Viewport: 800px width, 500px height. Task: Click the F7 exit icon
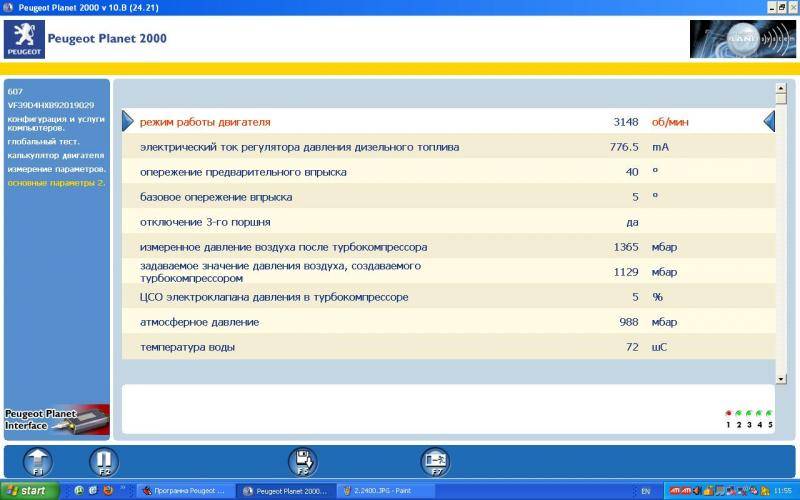(435, 461)
